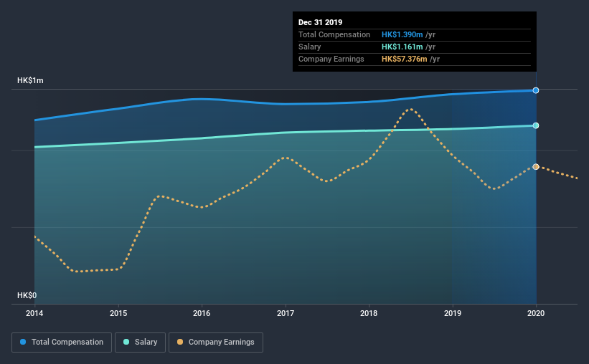Click the 2018 x-axis label
Viewport: 589px width, 364px height.
coord(369,313)
